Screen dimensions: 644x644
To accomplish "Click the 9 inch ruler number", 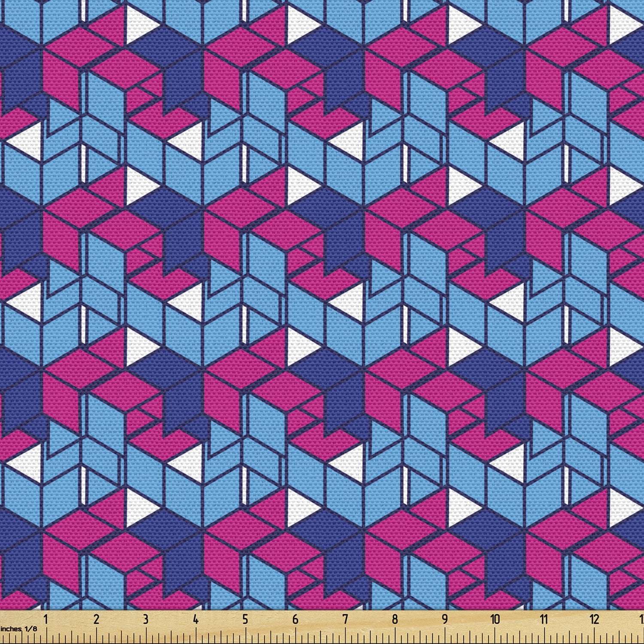I will coord(445,619).
